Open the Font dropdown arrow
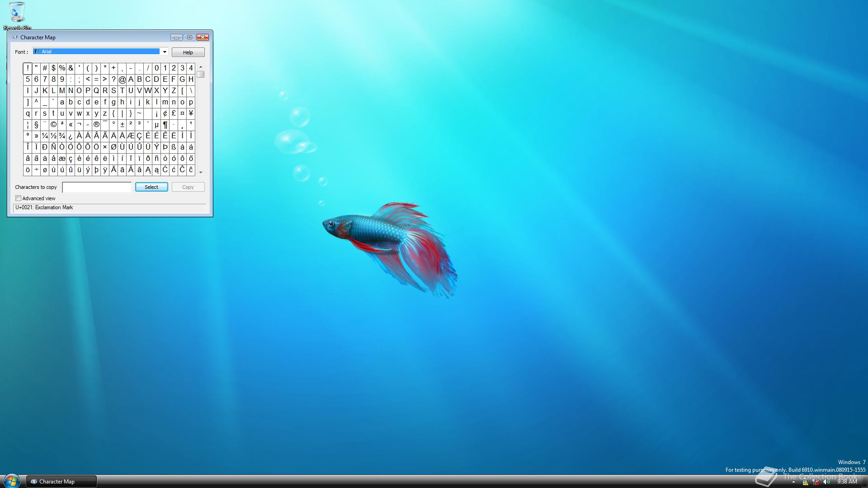The image size is (868, 488). tap(165, 52)
